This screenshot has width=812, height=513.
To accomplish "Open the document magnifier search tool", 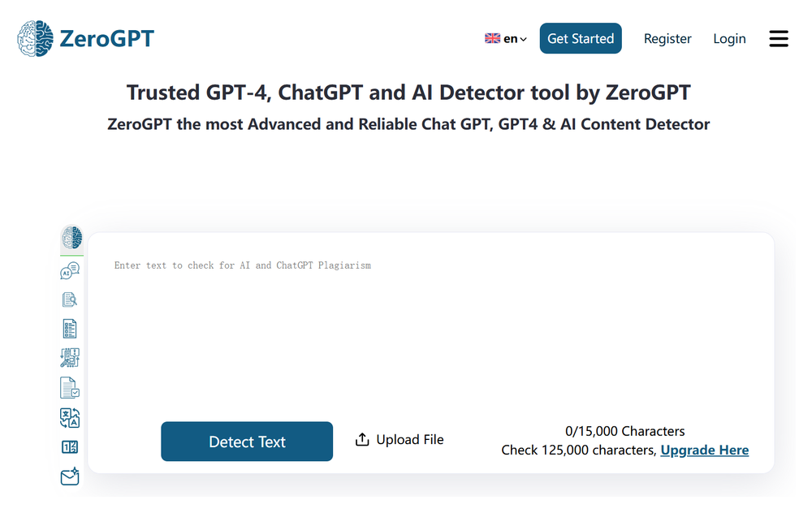I will [x=71, y=300].
